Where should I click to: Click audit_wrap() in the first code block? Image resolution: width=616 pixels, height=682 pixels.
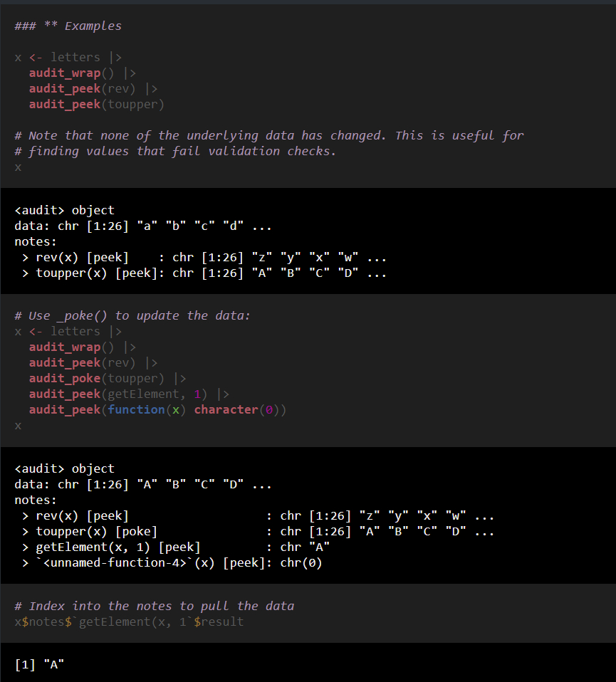point(71,73)
